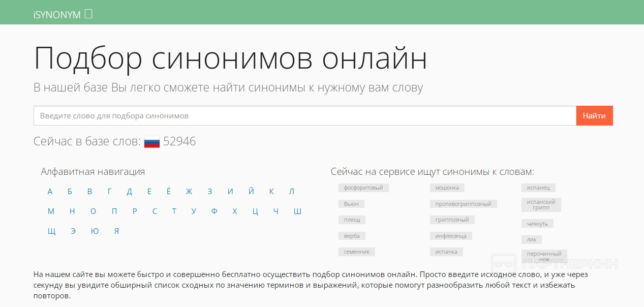Open alphabet letter Л
The image size is (644, 307).
point(292,192)
